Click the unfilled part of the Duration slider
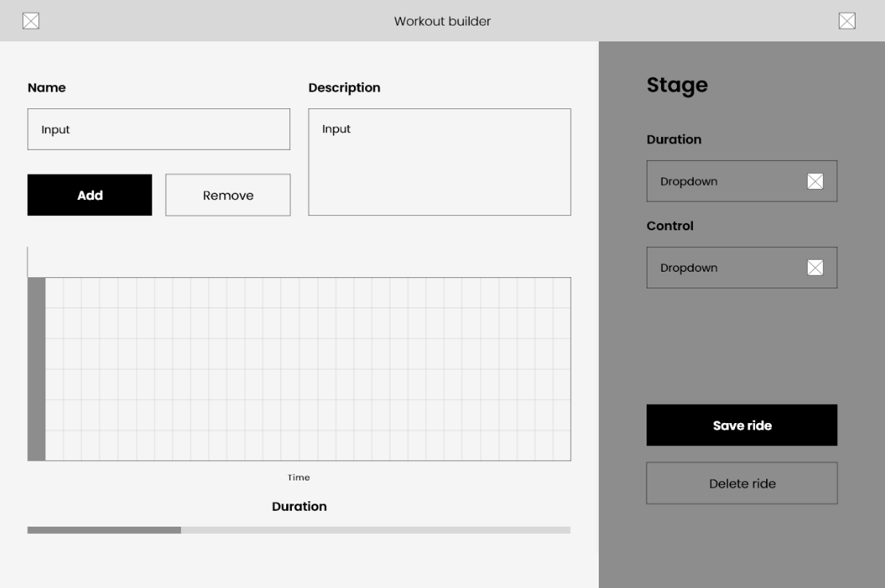The image size is (885, 588). 375,530
